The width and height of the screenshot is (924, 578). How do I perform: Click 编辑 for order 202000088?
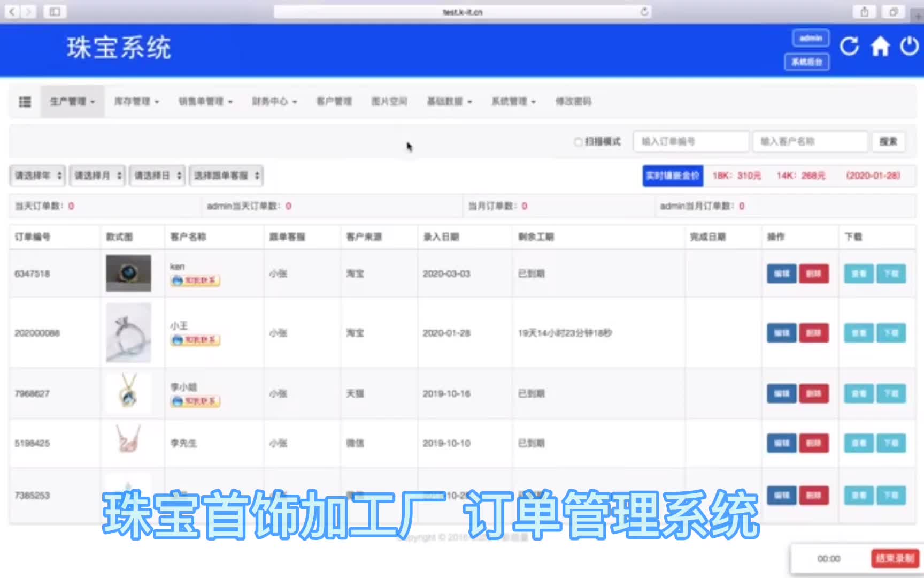coord(782,333)
